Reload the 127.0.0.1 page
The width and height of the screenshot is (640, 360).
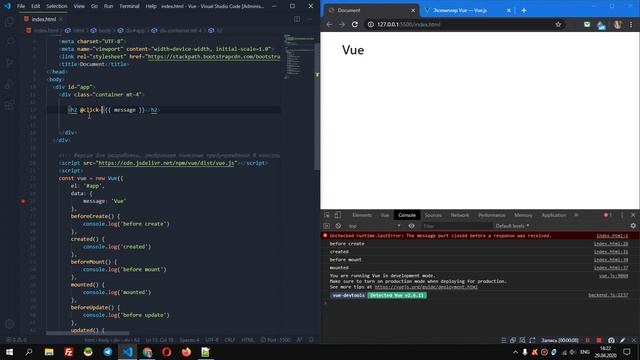(x=355, y=24)
